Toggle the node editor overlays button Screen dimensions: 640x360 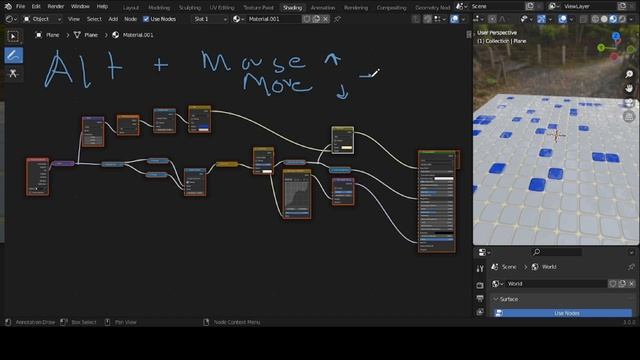tap(454, 19)
